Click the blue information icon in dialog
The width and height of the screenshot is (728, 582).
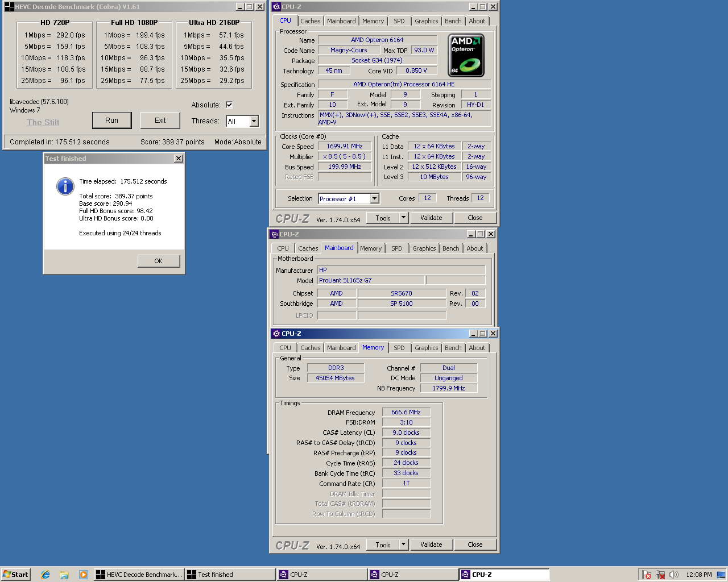point(65,186)
